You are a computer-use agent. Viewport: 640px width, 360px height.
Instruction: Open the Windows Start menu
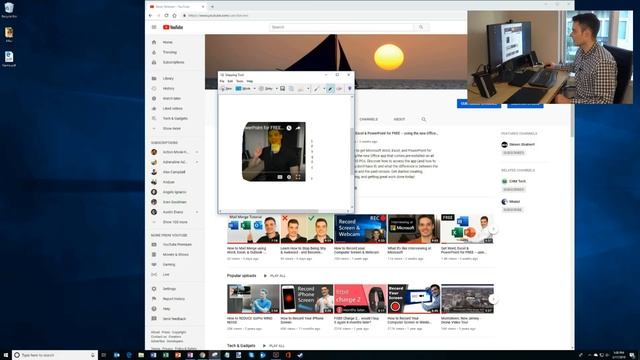coord(6,355)
